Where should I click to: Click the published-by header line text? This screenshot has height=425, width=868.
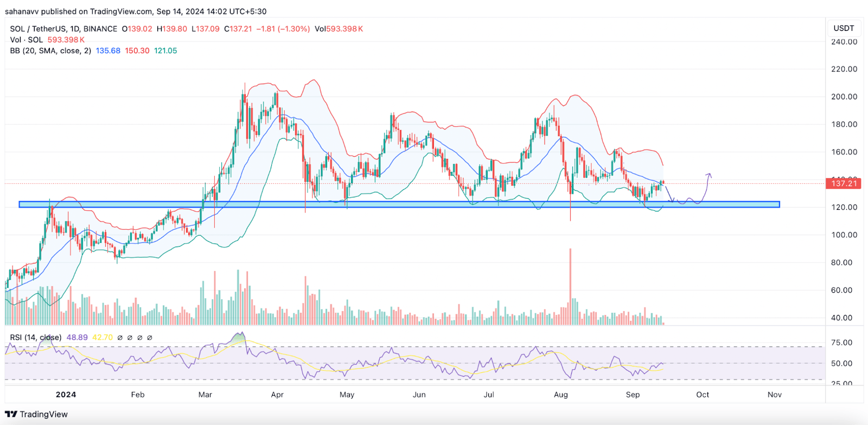click(x=136, y=11)
